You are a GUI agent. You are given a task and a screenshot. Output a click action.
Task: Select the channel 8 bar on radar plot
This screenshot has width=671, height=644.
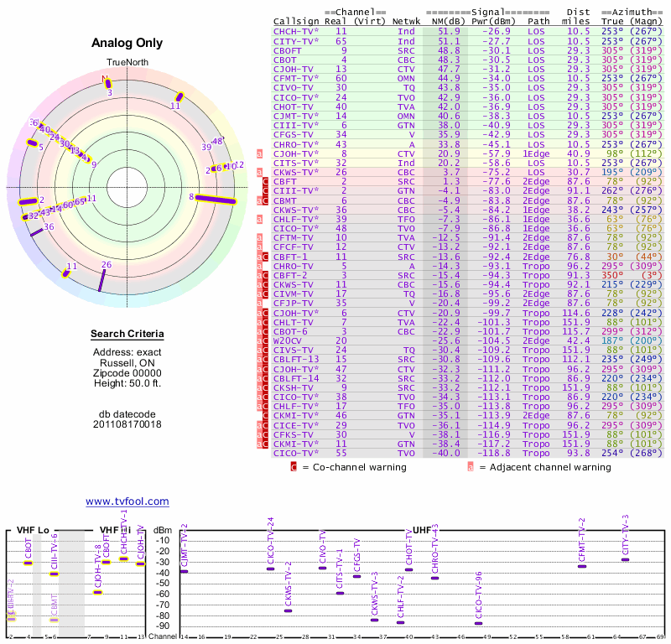pyautogui.click(x=216, y=199)
